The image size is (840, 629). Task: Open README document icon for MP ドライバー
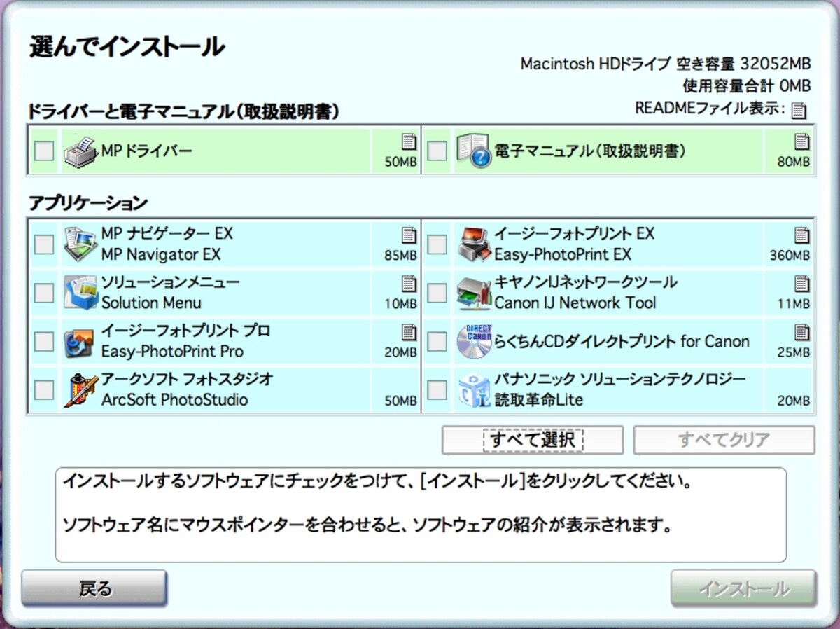409,142
